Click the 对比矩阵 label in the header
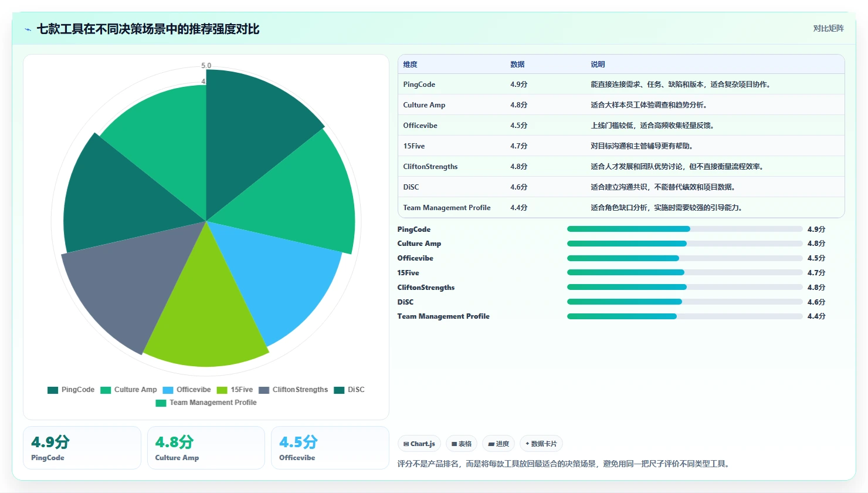This screenshot has height=493, width=868. (828, 28)
